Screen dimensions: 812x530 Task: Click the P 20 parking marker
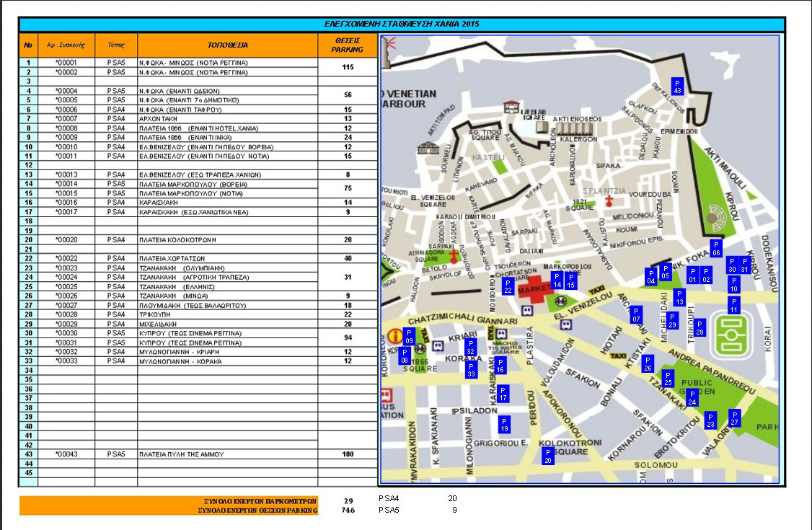coord(548,456)
